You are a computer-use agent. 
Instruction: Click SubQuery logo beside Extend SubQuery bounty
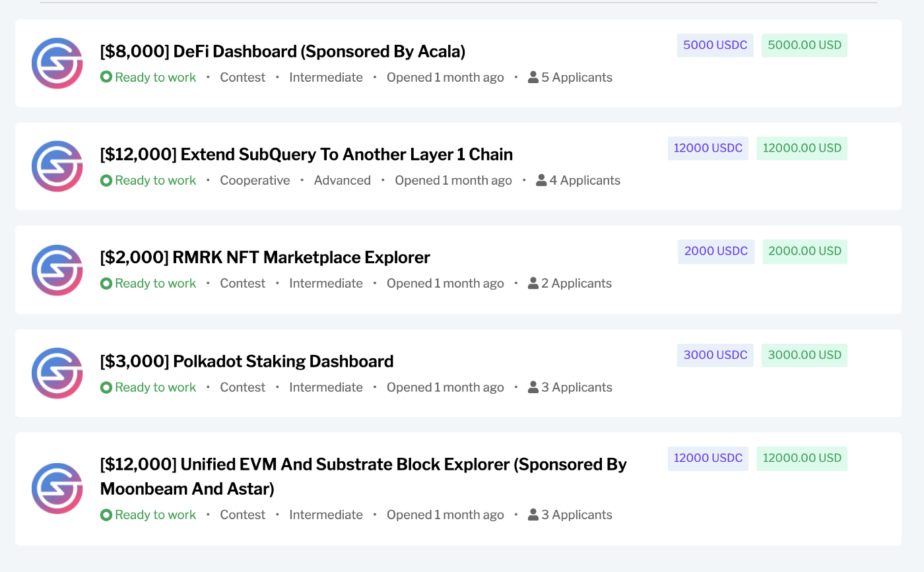pyautogui.click(x=57, y=166)
